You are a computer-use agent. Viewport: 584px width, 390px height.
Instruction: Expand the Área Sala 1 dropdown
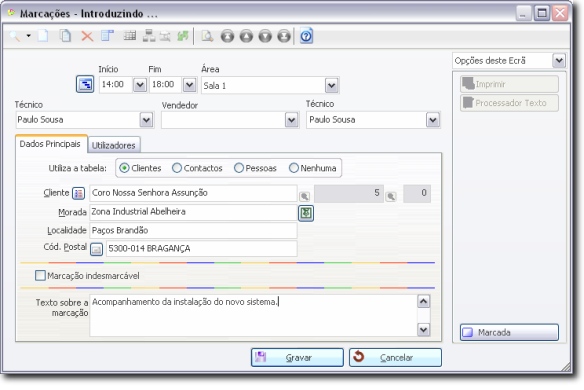point(331,86)
